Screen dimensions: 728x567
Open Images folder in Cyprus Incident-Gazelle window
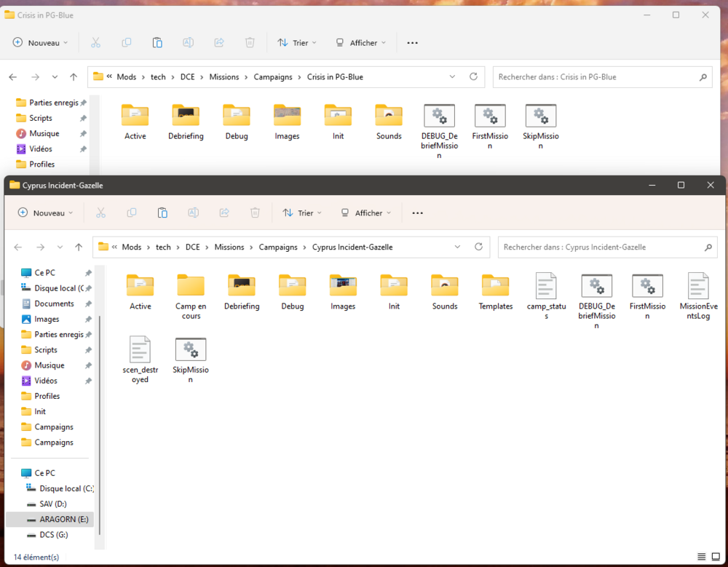(x=343, y=292)
